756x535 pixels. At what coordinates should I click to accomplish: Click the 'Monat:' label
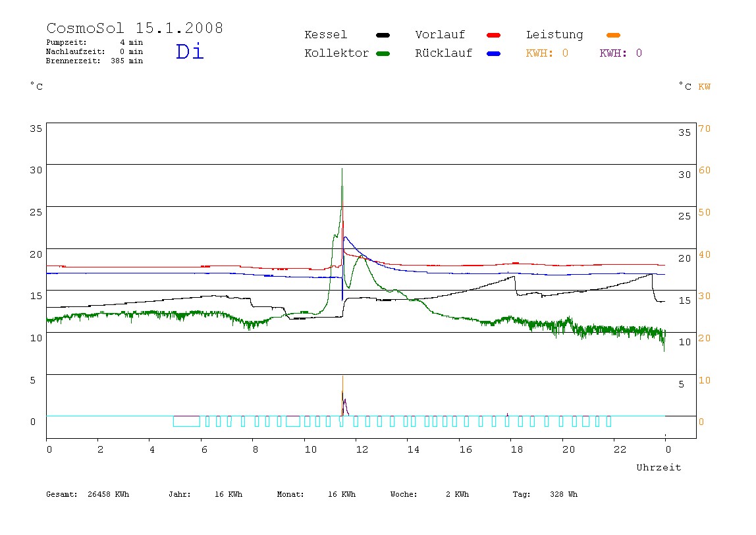(290, 494)
